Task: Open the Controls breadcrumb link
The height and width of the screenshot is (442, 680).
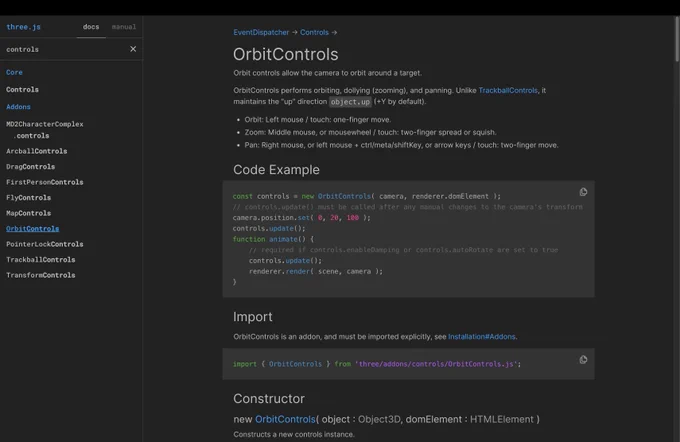Action: click(314, 33)
